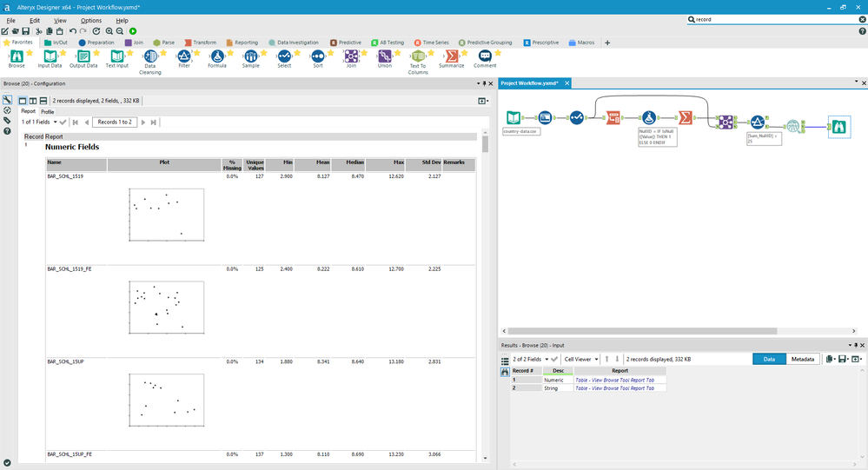Select the Union tool in the palette
Screen dimensions: 868x470
(x=385, y=59)
